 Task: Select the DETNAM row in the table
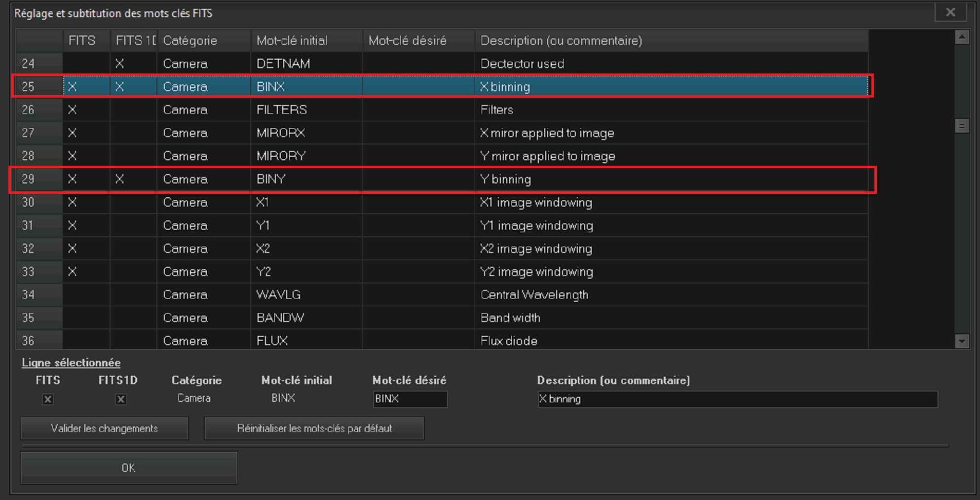283,64
